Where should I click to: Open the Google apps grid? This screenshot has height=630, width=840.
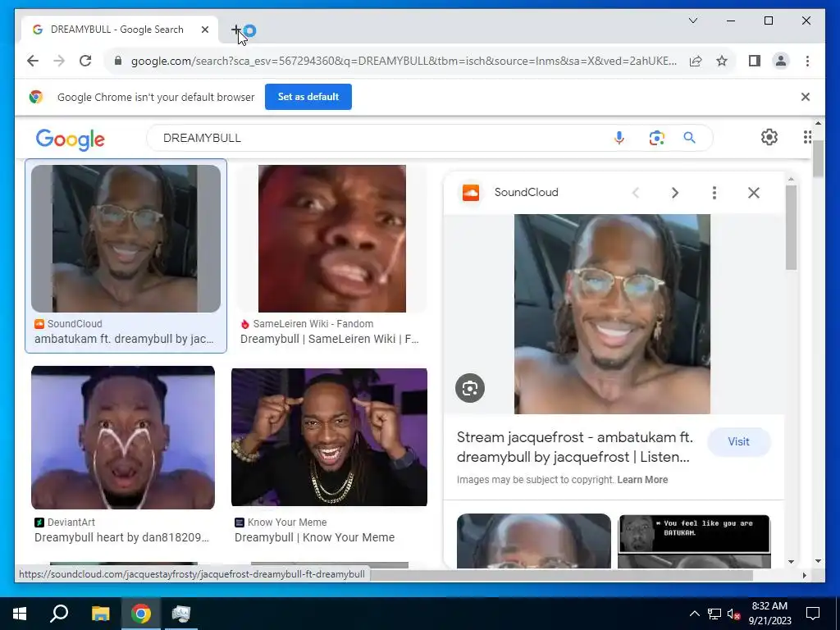coord(807,137)
